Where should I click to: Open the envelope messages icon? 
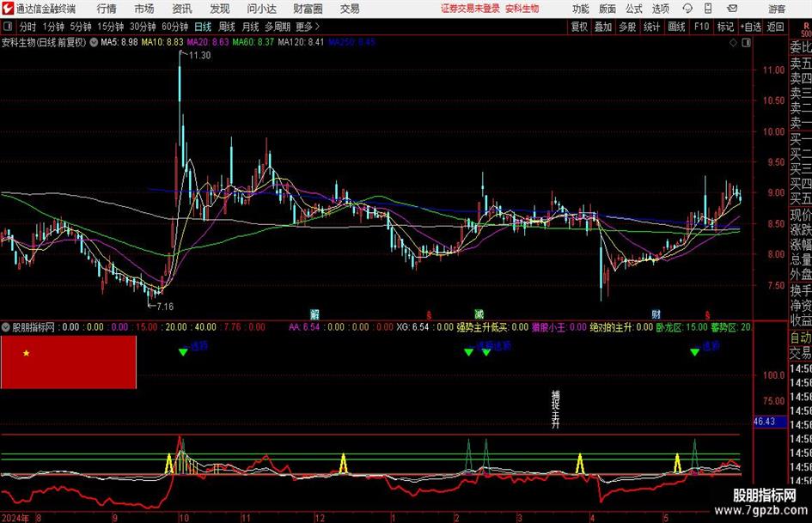point(732,9)
